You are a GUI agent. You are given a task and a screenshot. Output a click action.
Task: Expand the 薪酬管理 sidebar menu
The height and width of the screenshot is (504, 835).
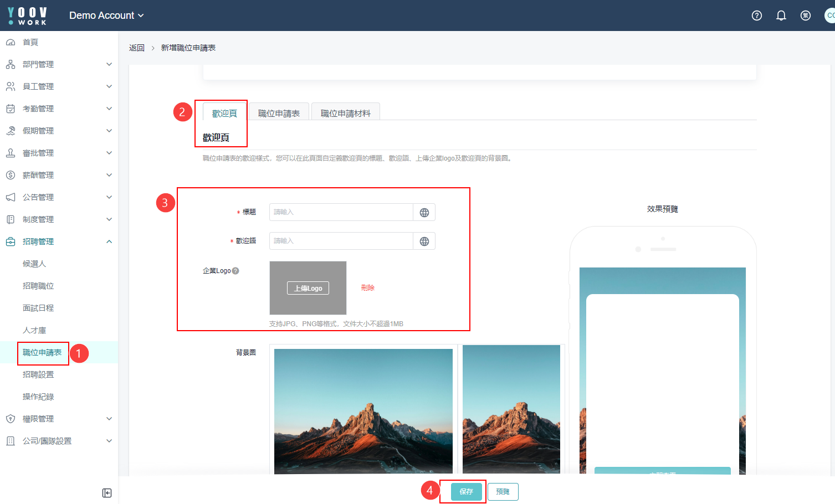(59, 175)
